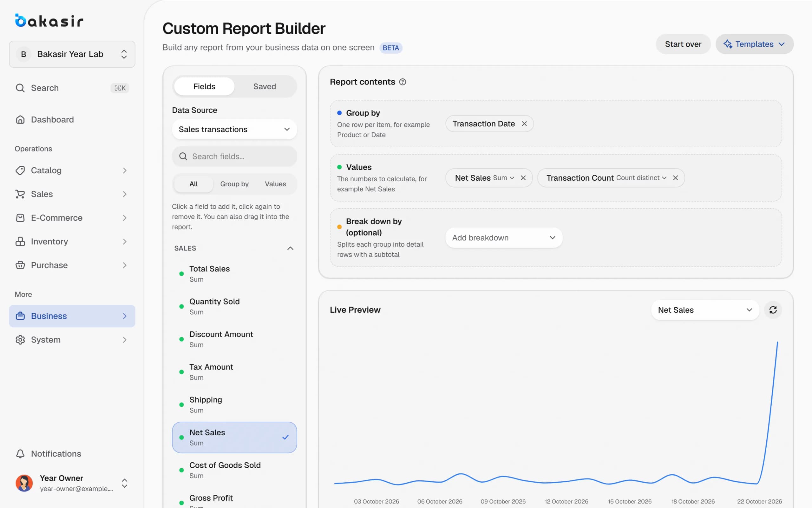Screen dimensions: 812x508
Task: Click the E-Commerce bag icon
Action: [20, 218]
